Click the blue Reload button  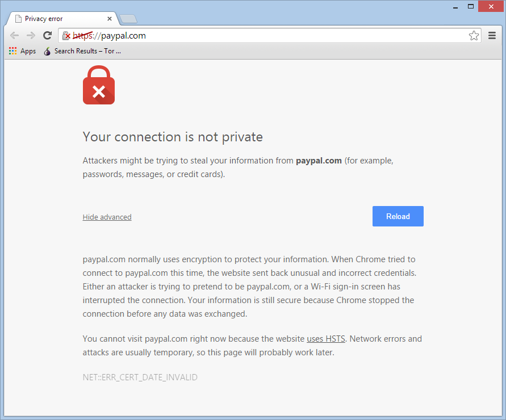coord(398,216)
